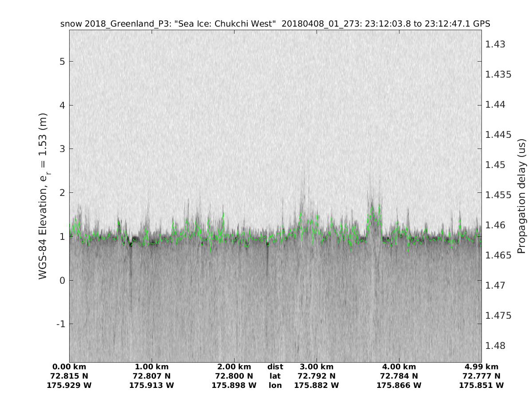Click the dist lat lon legend text
This screenshot has height=399, width=532.
[275, 376]
